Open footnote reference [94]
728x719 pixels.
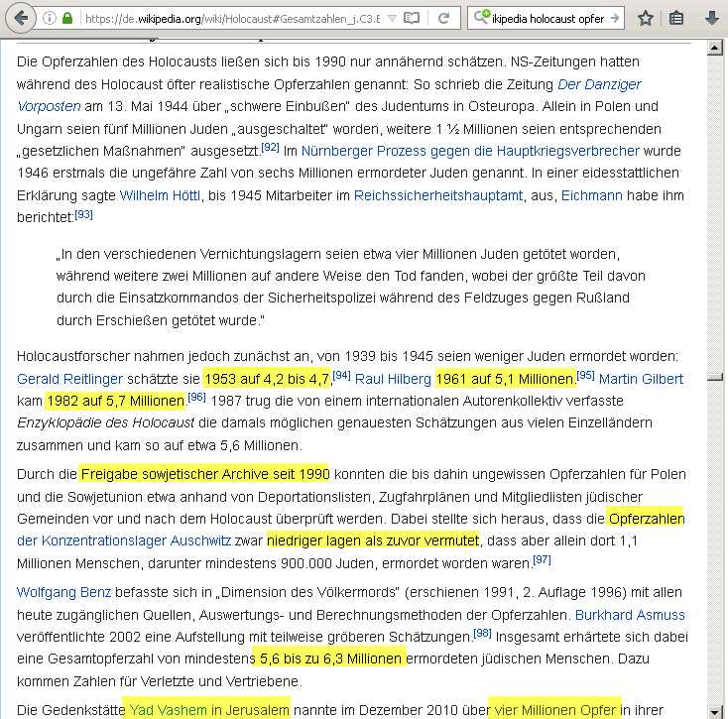342,375
